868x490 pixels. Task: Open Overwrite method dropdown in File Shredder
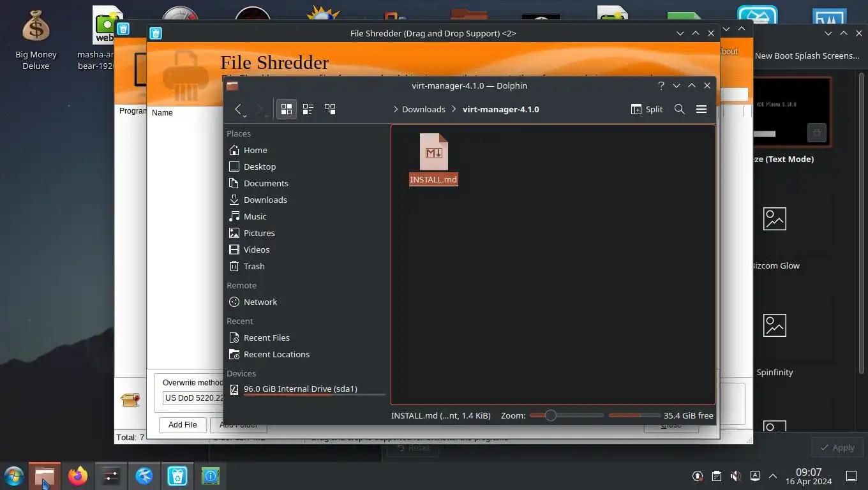194,397
